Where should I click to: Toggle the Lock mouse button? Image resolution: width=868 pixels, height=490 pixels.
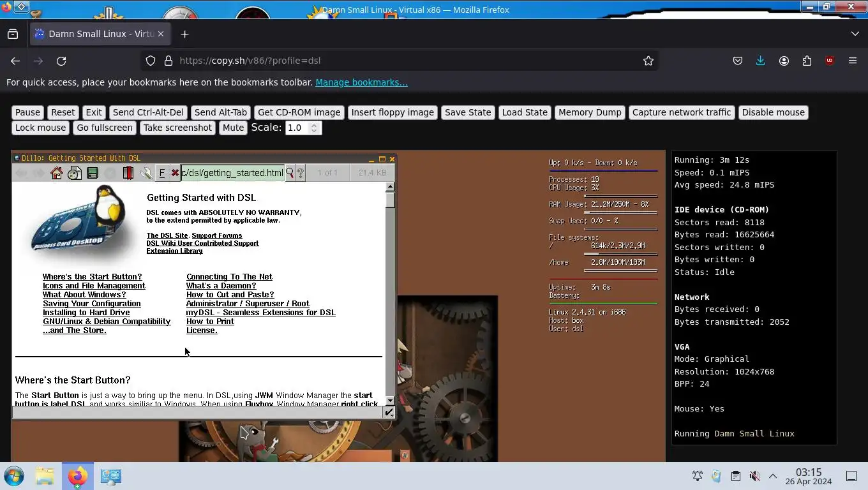40,128
